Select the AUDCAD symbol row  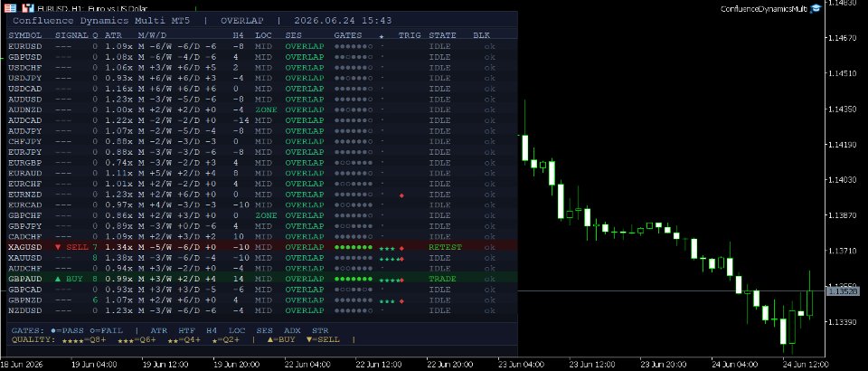[262, 120]
